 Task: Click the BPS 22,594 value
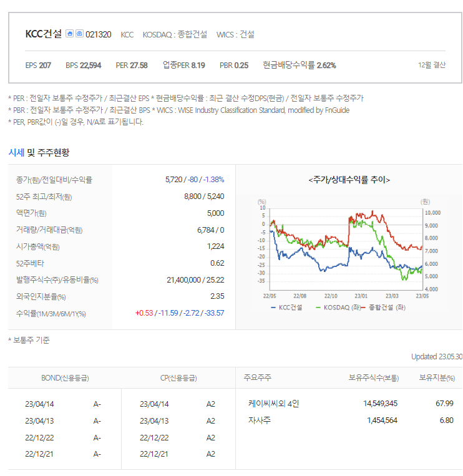click(83, 66)
